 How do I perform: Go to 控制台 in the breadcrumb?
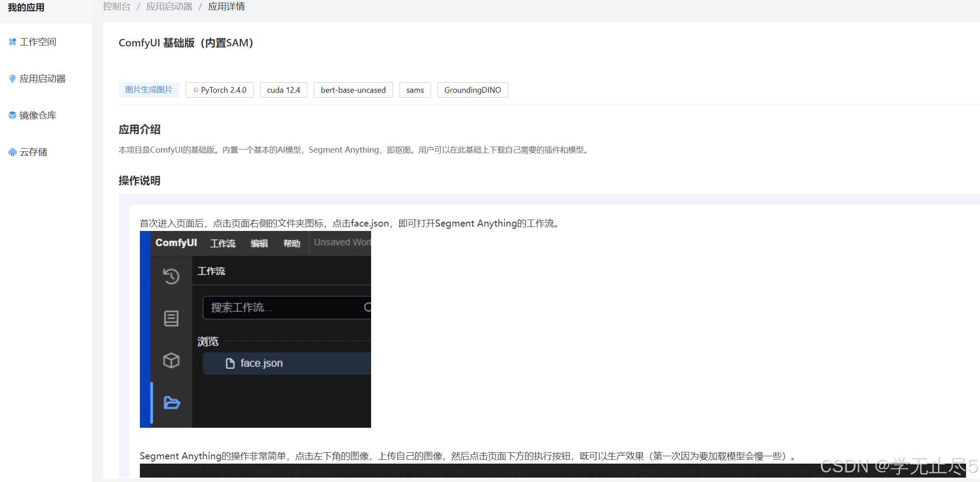pyautogui.click(x=117, y=7)
